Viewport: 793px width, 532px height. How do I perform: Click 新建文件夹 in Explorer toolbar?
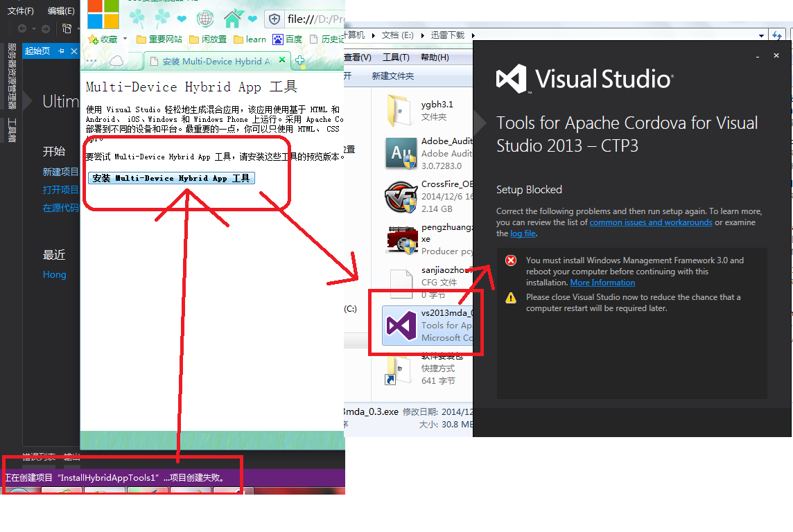click(393, 76)
